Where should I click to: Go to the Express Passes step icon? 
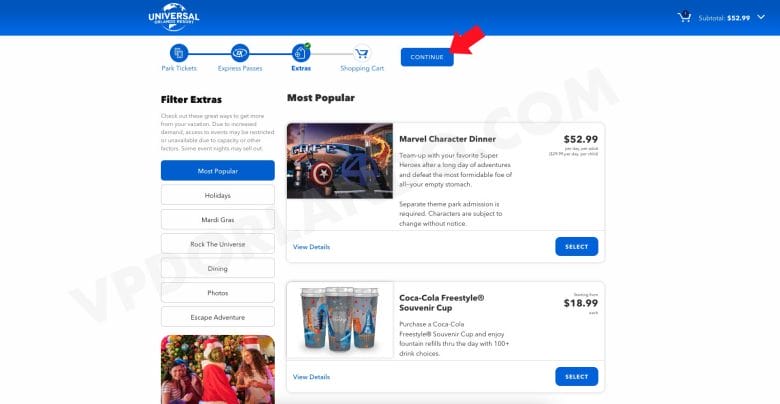(240, 53)
